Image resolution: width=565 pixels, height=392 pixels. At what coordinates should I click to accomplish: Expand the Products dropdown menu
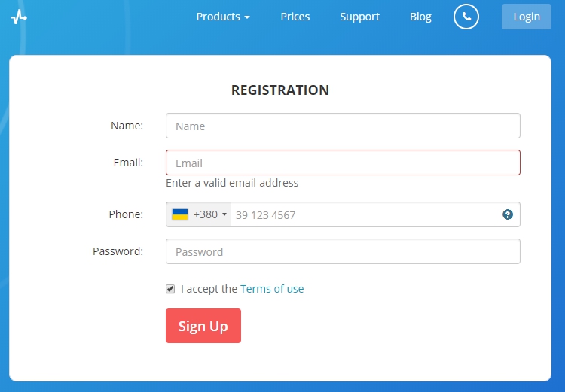coord(222,17)
